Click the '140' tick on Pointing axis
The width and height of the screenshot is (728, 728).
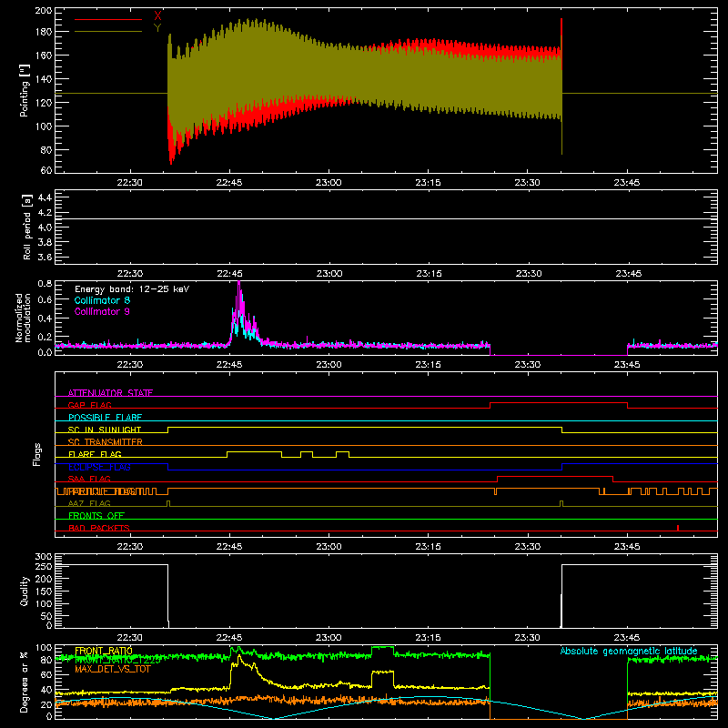coord(43,79)
